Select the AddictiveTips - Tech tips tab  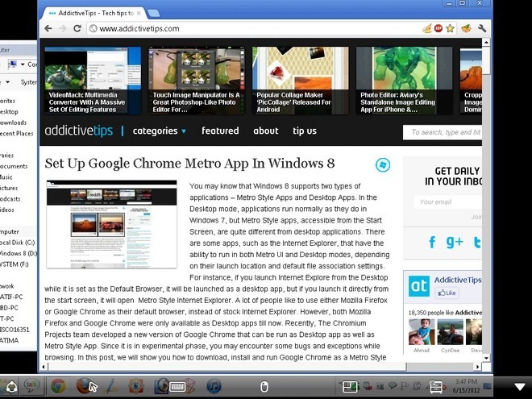click(94, 13)
